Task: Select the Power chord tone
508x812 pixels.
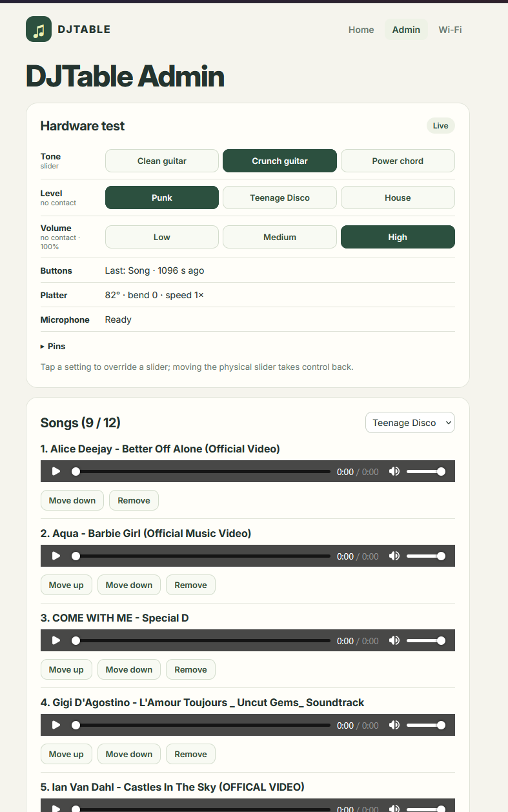Action: pyautogui.click(x=398, y=161)
